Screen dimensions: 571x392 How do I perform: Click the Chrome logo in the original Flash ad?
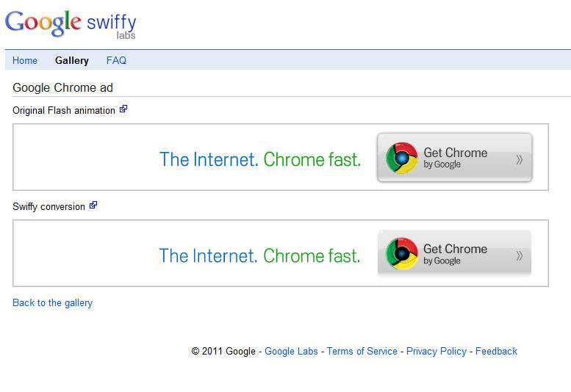[x=402, y=158]
